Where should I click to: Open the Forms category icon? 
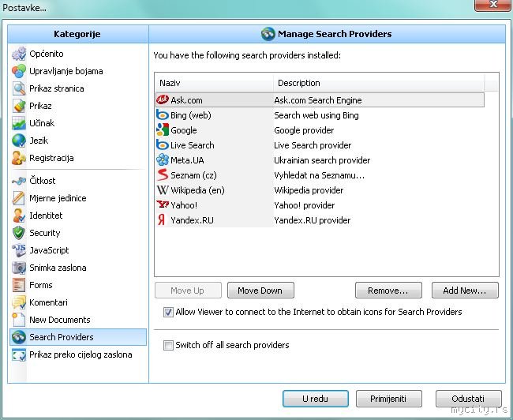point(19,285)
